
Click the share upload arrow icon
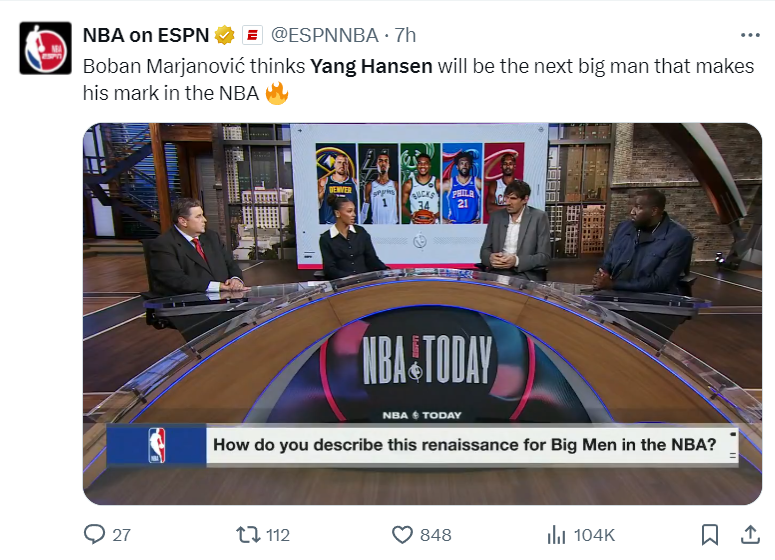pos(749,534)
